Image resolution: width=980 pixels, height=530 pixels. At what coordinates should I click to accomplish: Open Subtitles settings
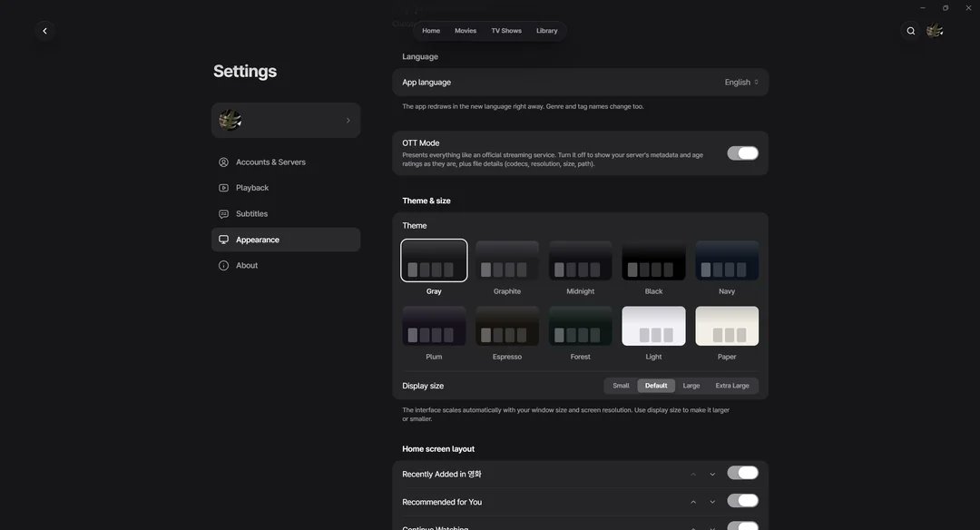[x=286, y=214]
